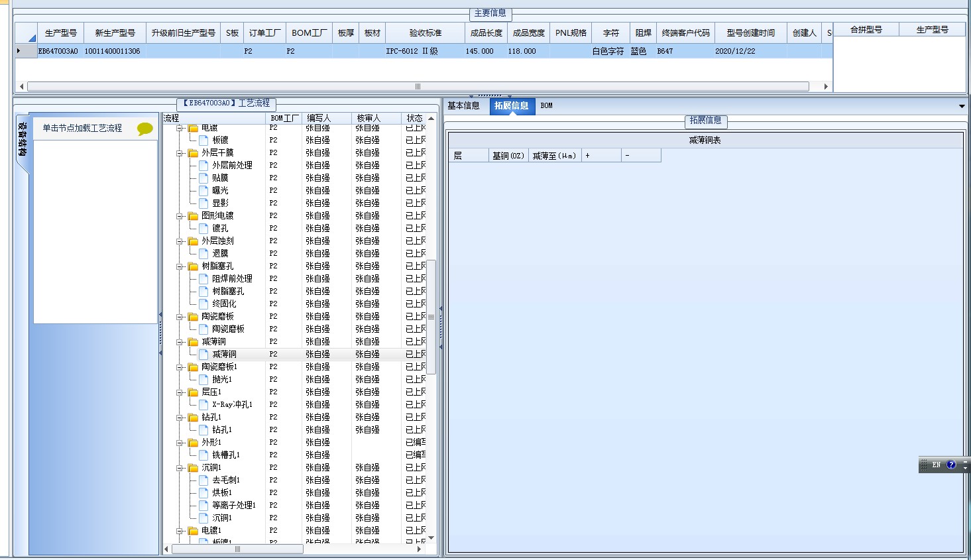Click the folder icon beside 外形1
This screenshot has width=971, height=560.
[x=193, y=443]
